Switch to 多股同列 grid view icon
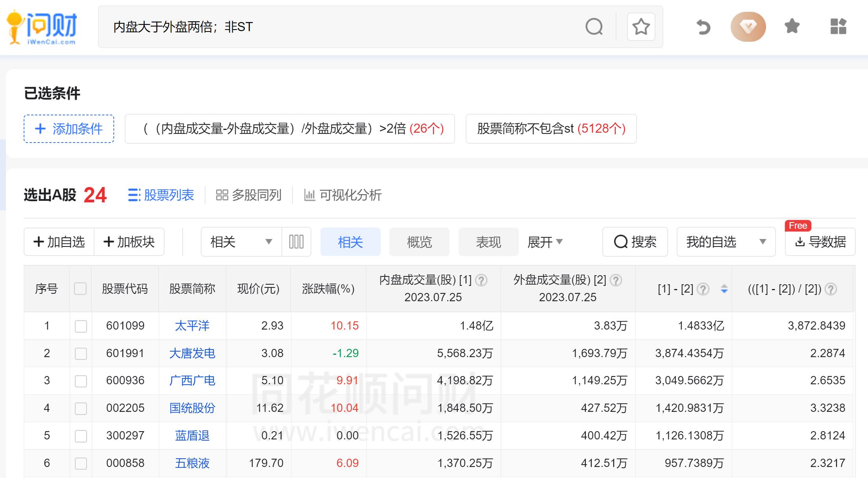The width and height of the screenshot is (868, 478). tap(223, 195)
